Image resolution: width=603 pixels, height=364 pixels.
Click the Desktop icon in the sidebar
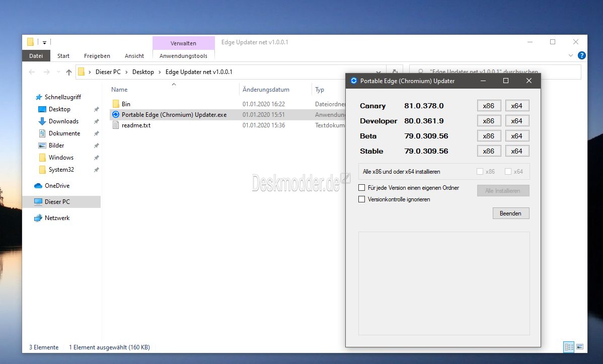pyautogui.click(x=42, y=109)
